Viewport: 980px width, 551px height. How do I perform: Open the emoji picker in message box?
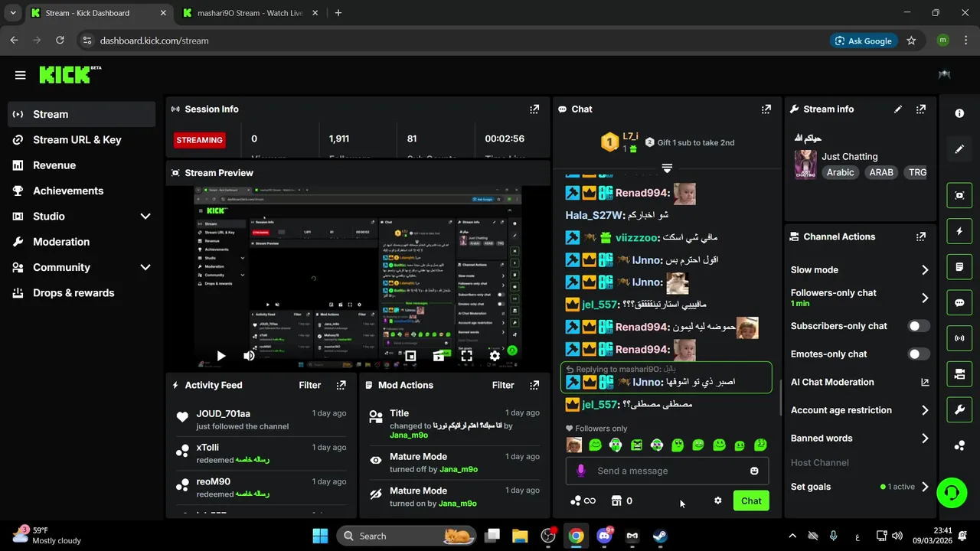click(754, 471)
